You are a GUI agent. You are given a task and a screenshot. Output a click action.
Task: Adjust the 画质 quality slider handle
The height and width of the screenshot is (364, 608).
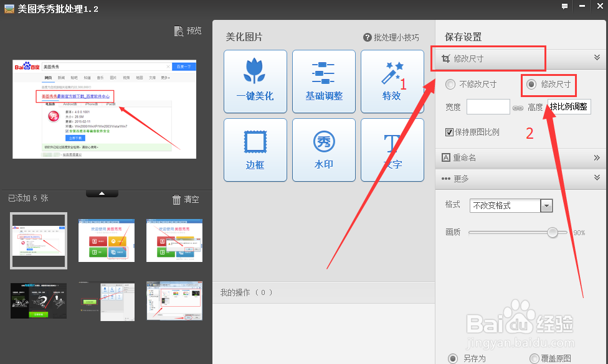click(x=553, y=232)
